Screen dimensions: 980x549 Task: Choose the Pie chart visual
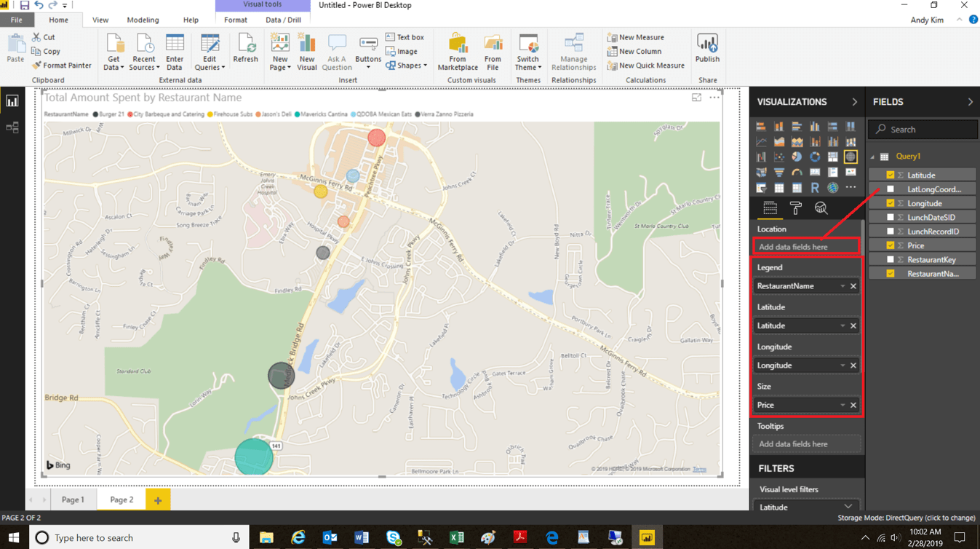pyautogui.click(x=797, y=157)
